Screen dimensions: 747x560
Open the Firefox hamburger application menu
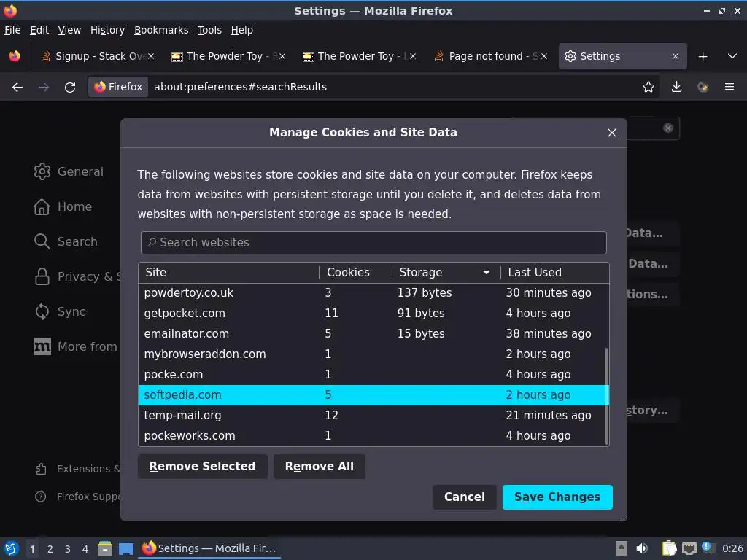729,87
